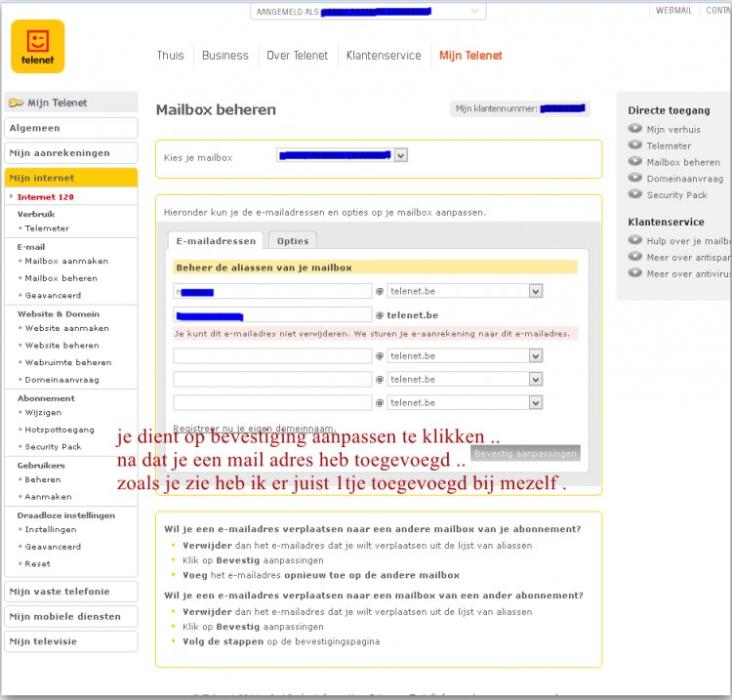Open Mijn internet sidebar section
The width and height of the screenshot is (732, 700).
pos(71,178)
